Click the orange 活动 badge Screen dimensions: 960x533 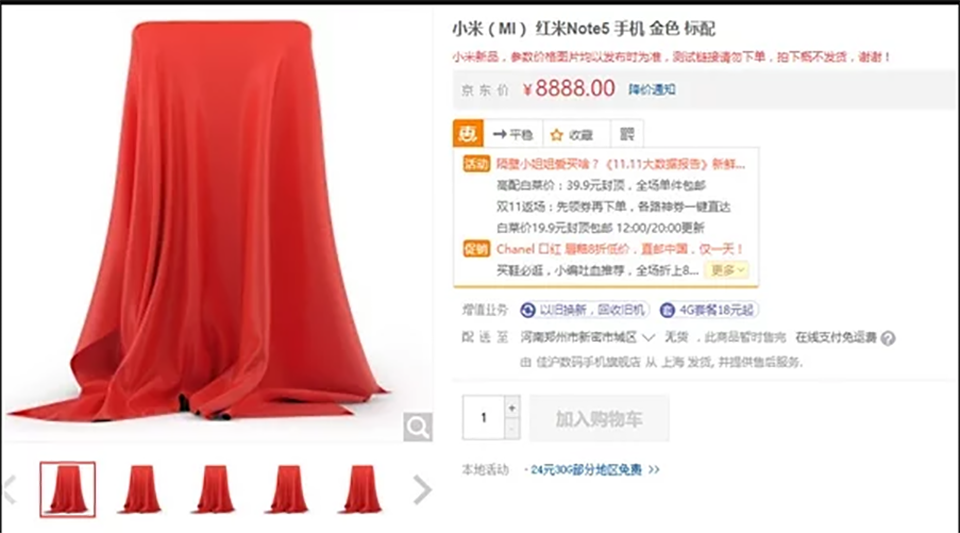tap(476, 164)
